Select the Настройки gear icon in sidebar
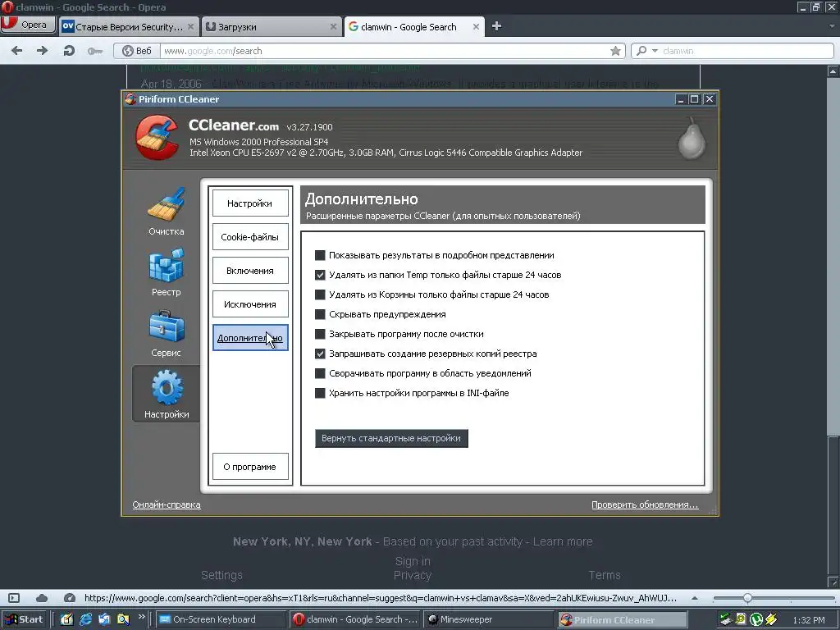This screenshot has height=630, width=840. point(167,395)
